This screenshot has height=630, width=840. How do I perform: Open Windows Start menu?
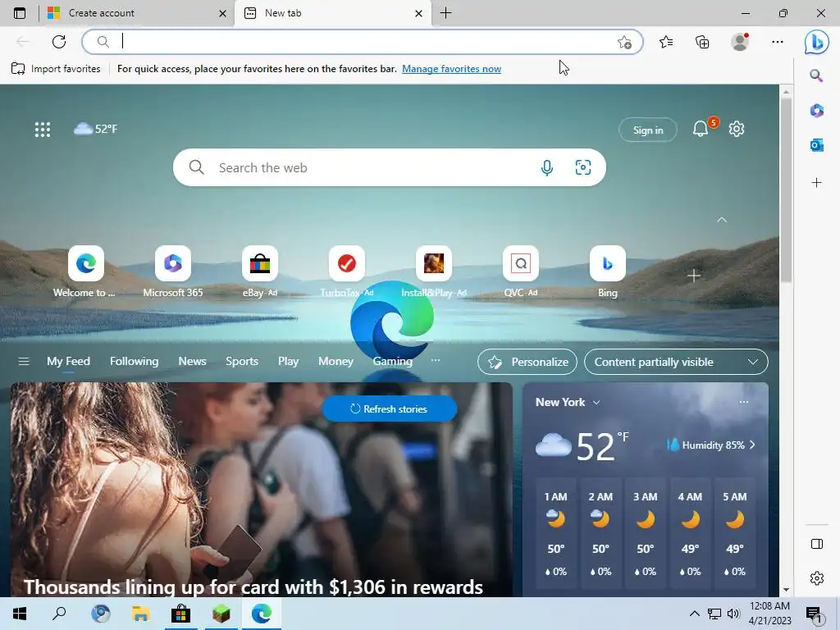pos(20,614)
